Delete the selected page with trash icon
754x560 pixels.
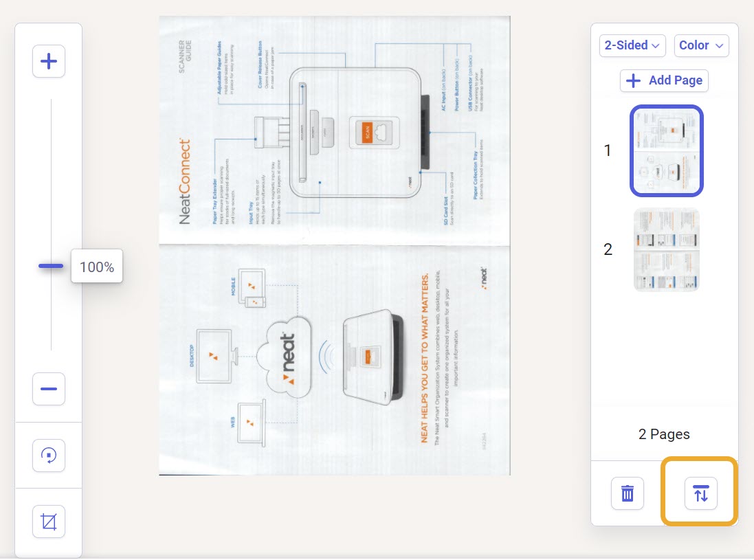(627, 493)
